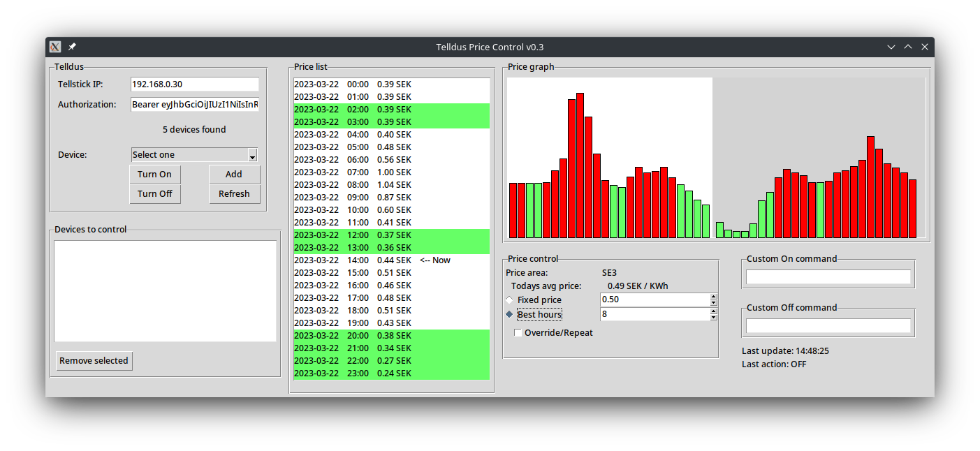Focus the Authorization token field

point(195,105)
